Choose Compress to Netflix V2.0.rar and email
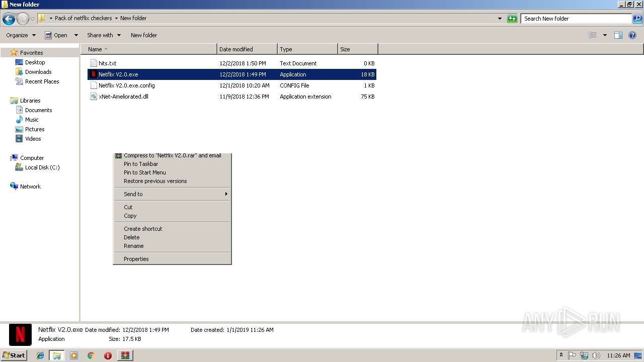 tap(172, 156)
